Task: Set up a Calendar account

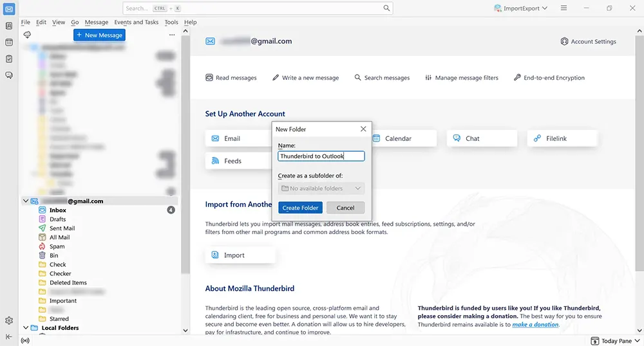Action: [404, 138]
